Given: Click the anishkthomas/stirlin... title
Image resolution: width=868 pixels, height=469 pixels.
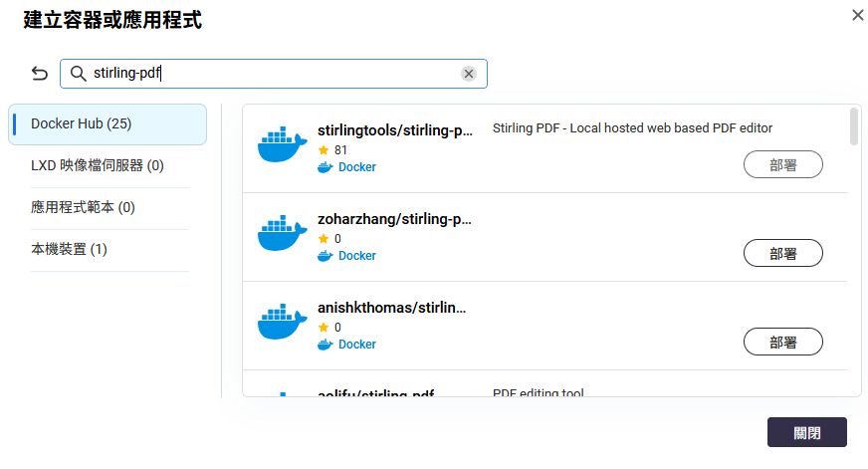Looking at the screenshot, I should click(391, 308).
